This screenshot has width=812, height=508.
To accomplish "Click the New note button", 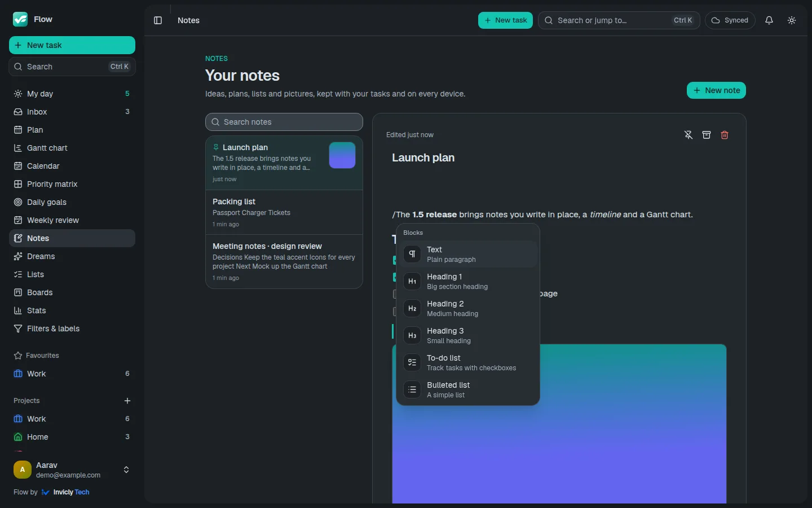I will coord(716,90).
